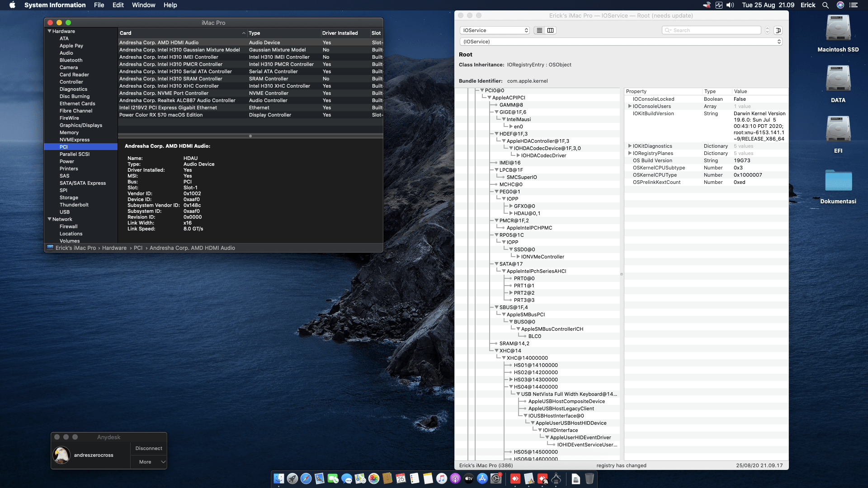Open the (IOService) class filter dropdown

pyautogui.click(x=621, y=42)
